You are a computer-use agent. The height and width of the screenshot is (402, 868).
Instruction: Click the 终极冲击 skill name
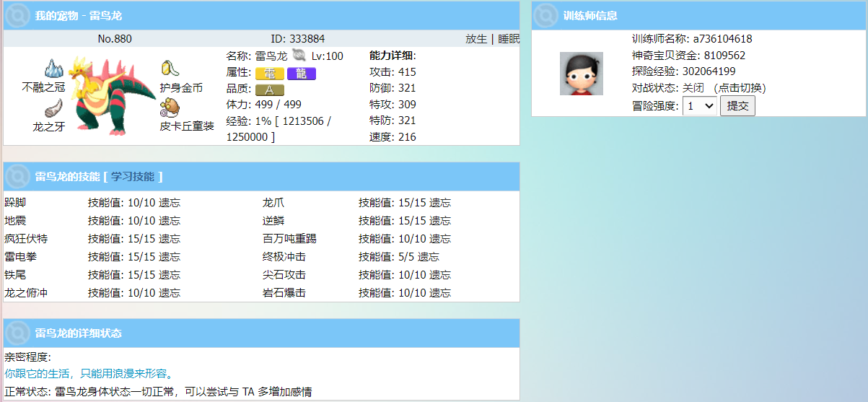pyautogui.click(x=284, y=257)
